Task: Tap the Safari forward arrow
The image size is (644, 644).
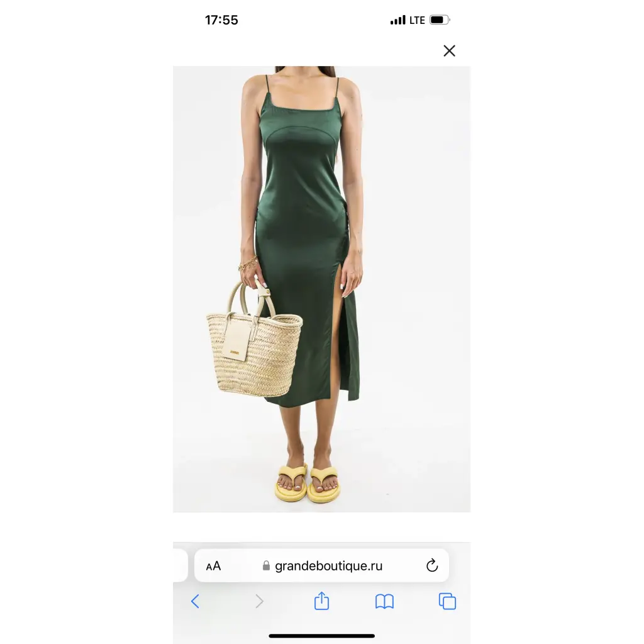Action: 259,601
